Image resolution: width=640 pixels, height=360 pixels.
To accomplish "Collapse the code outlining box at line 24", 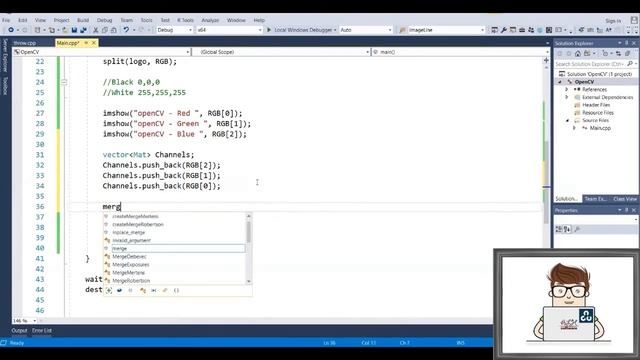I will (x=64, y=82).
